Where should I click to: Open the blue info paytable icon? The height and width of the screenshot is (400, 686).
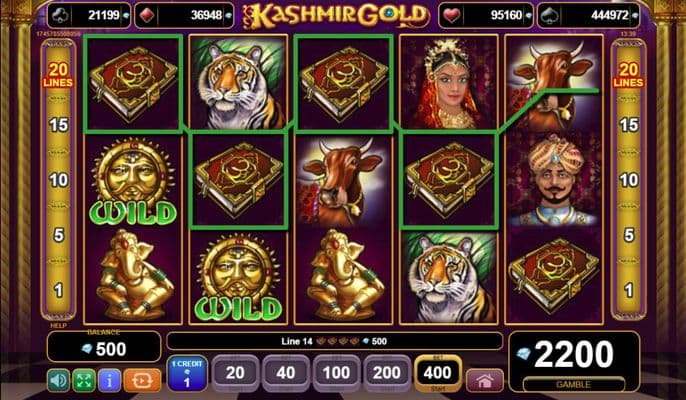point(109,380)
